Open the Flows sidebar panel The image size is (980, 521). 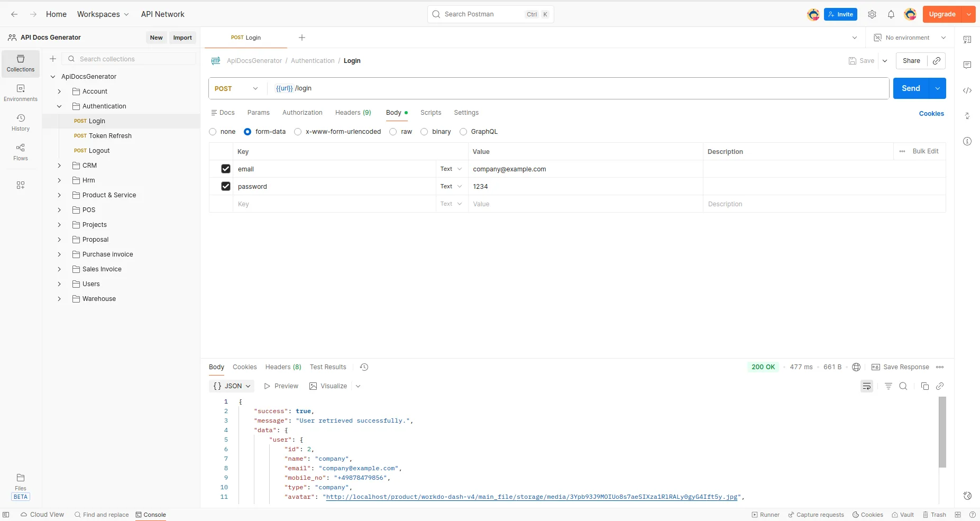coord(21,152)
